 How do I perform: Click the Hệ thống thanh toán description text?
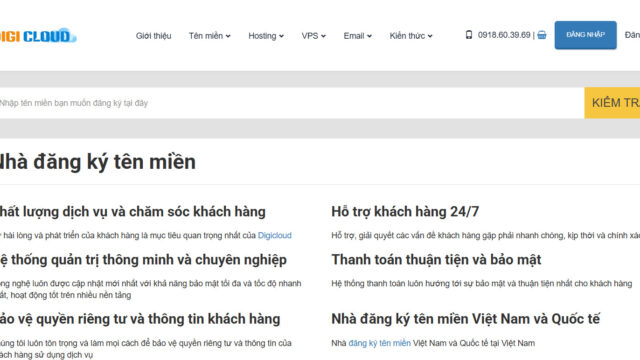click(482, 283)
